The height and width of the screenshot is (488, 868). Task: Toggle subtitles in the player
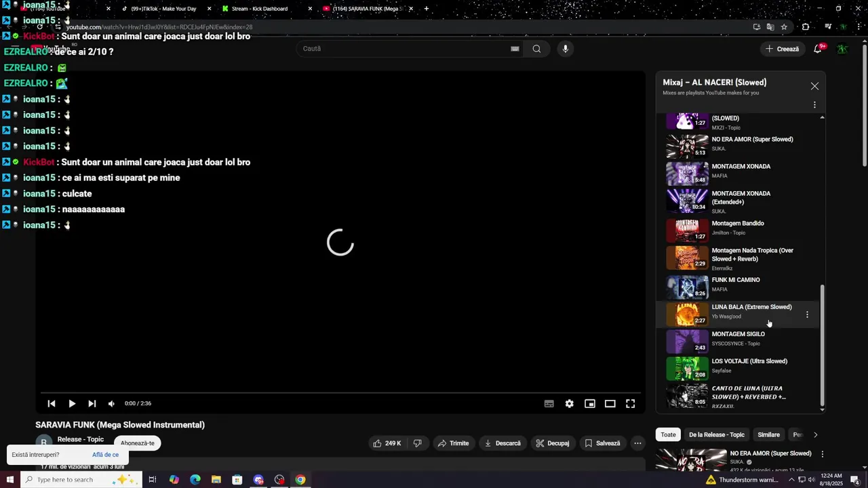(549, 403)
